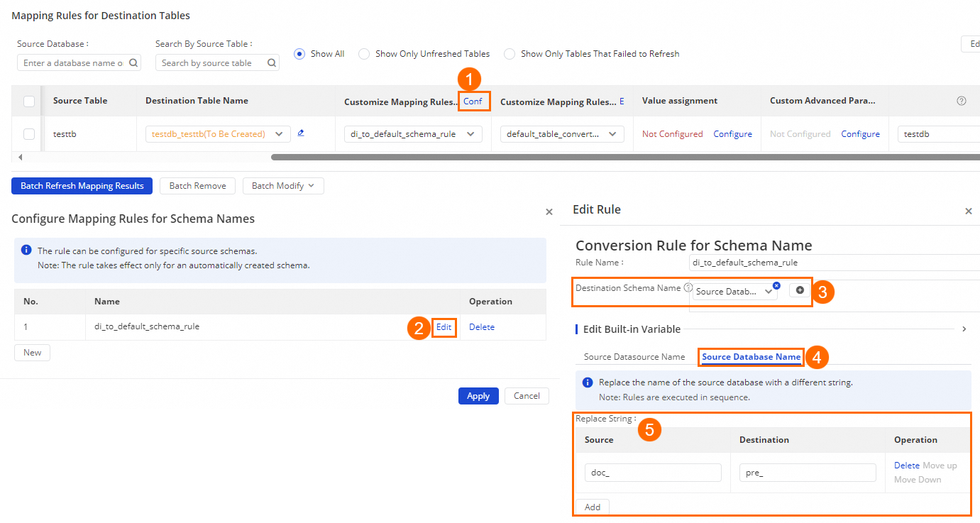This screenshot has height=523, width=980.
Task: Click the help icon beside Destination Schema Name
Action: coord(688,287)
